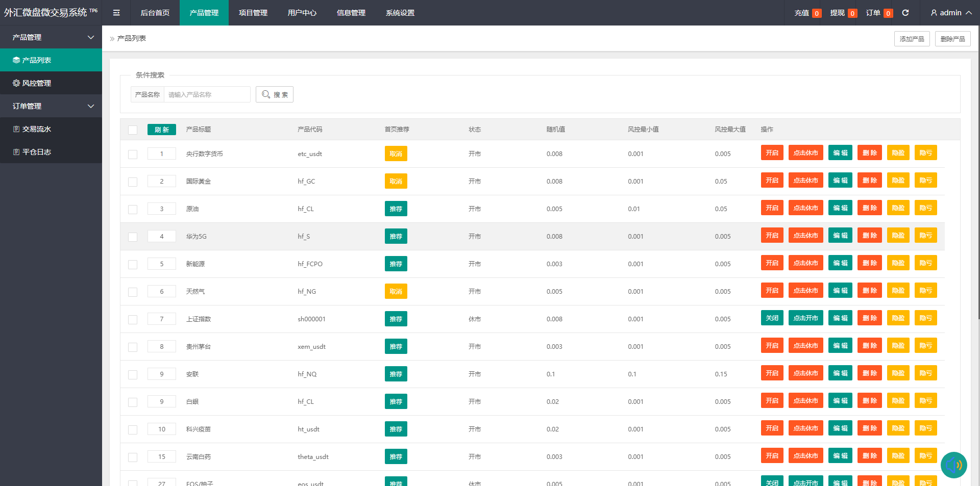
Task: Select the checkbox for 华为5G row
Action: [133, 237]
